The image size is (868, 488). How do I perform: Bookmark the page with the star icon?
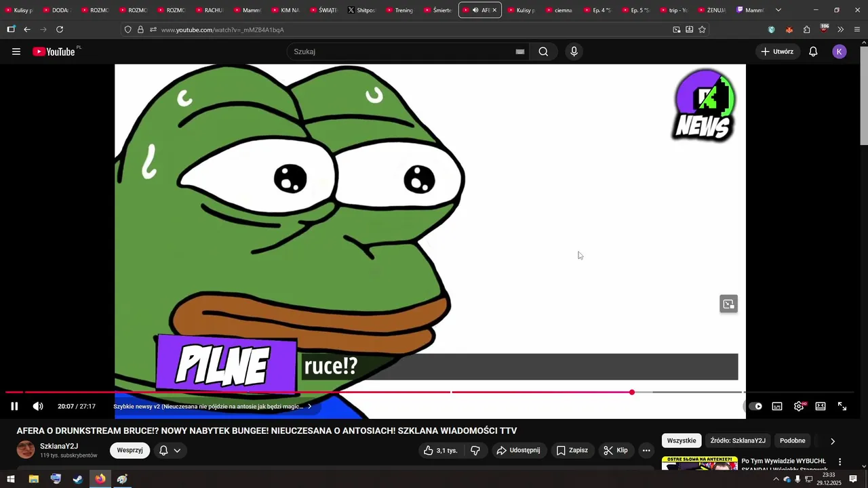(x=702, y=30)
